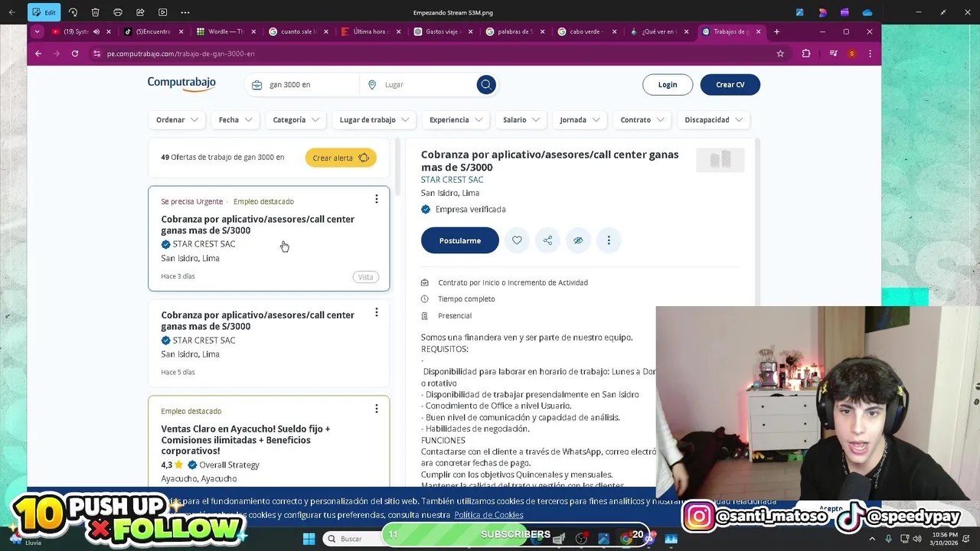Open the tab search chevron dropdown
Image resolution: width=980 pixels, height=551 pixels.
[37, 31]
